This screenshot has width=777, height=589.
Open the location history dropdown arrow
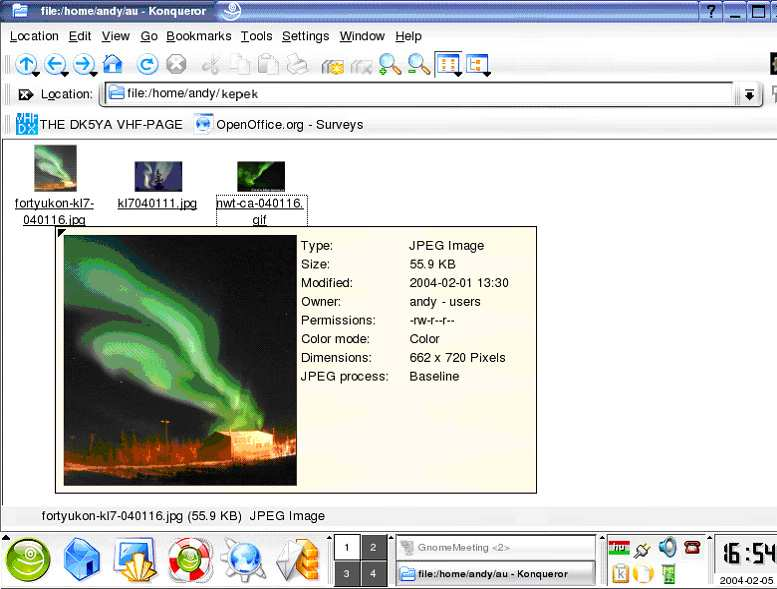tap(749, 94)
